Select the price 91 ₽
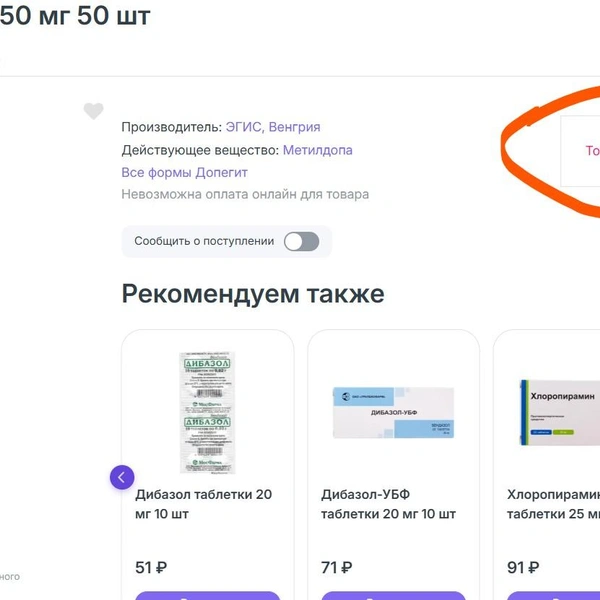This screenshot has height=600, width=600. 523,567
